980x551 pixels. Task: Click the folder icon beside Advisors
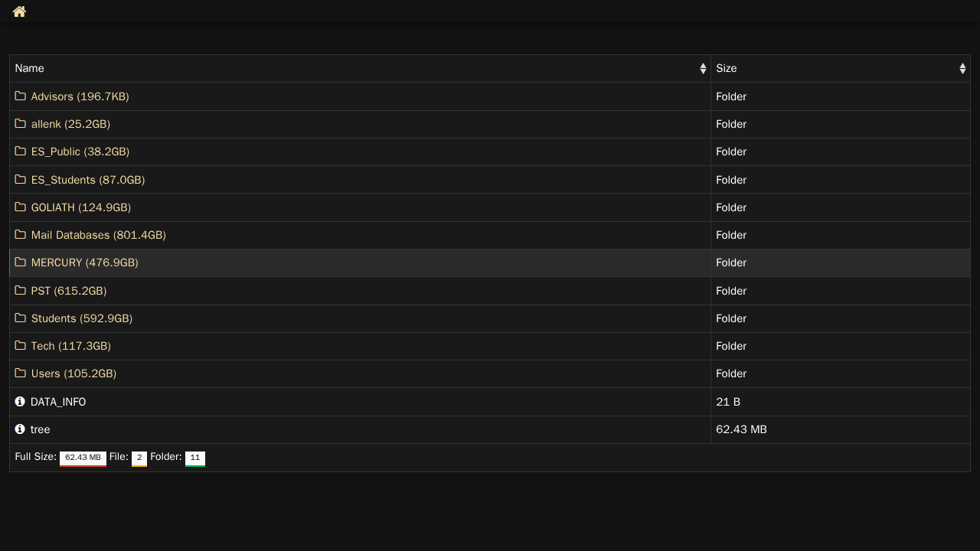[21, 96]
